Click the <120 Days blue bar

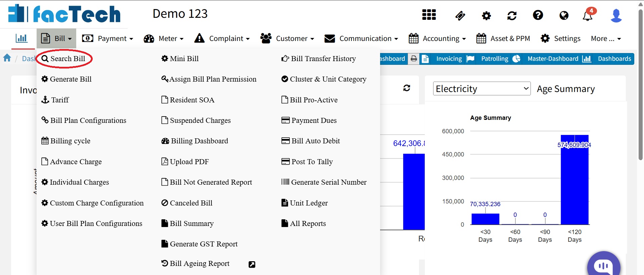574,181
